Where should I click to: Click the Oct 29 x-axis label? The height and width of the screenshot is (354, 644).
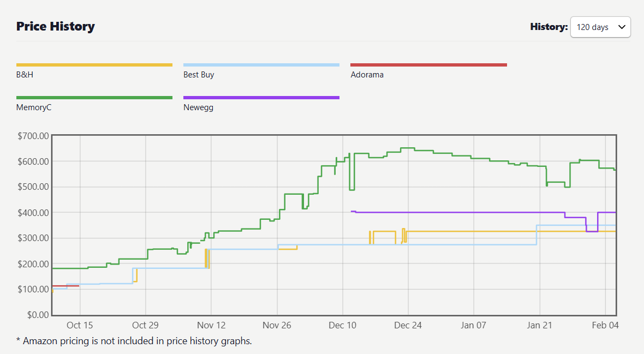pos(145,325)
